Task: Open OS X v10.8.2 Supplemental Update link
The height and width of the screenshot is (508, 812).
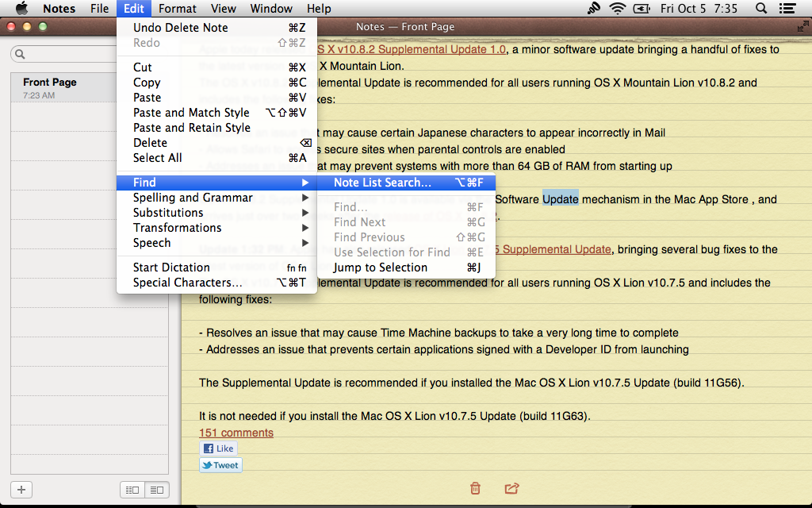Action: click(412, 49)
